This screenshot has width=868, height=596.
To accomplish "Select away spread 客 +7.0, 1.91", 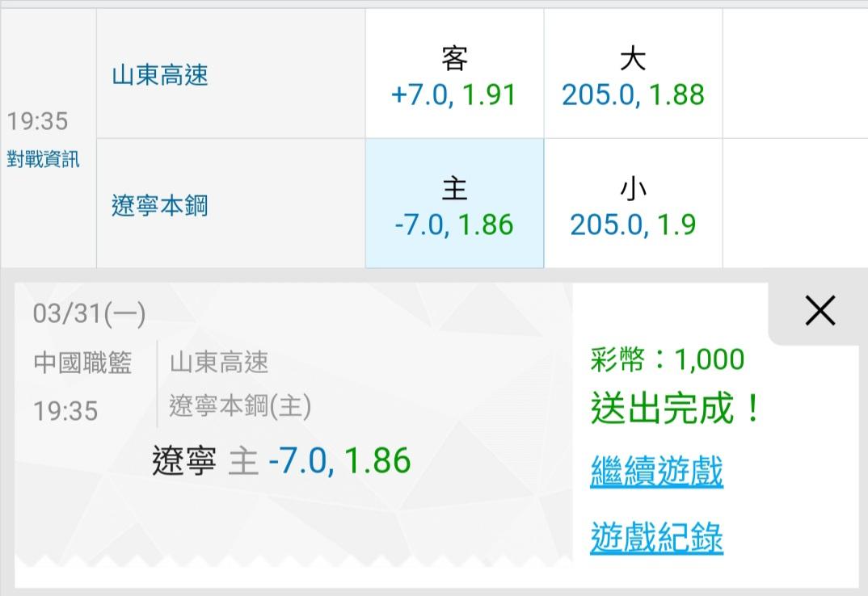I will [x=454, y=74].
